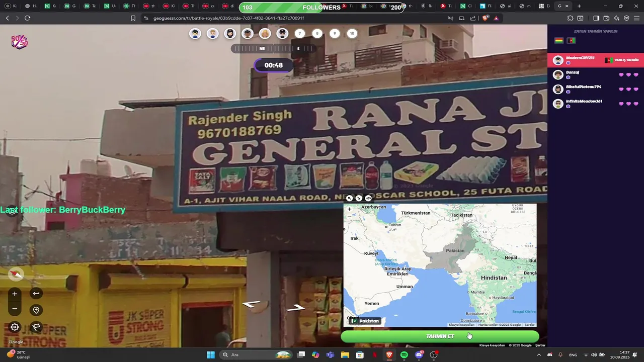Screen dimensions: 644x362
Task: Open the Brave wallet icon
Action: [606, 18]
